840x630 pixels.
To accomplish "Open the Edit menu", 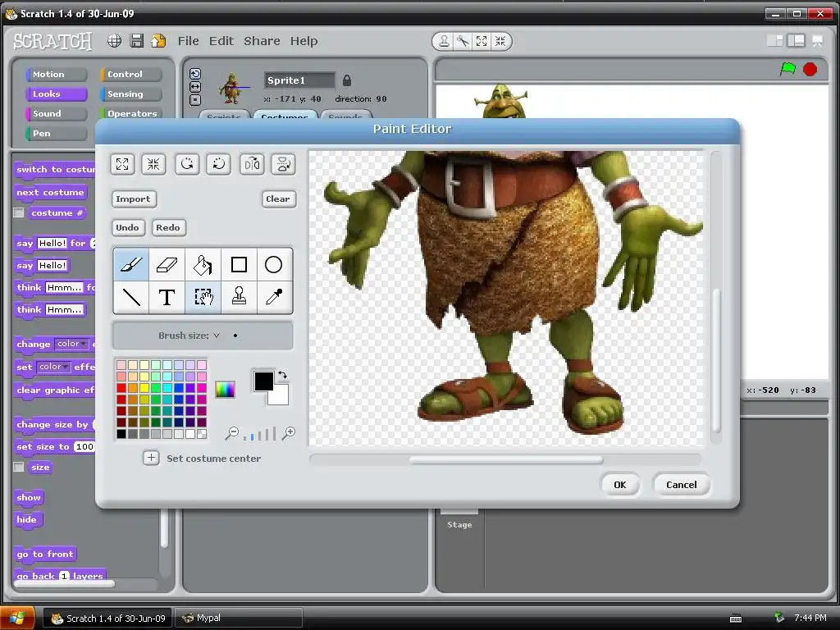I will point(221,41).
